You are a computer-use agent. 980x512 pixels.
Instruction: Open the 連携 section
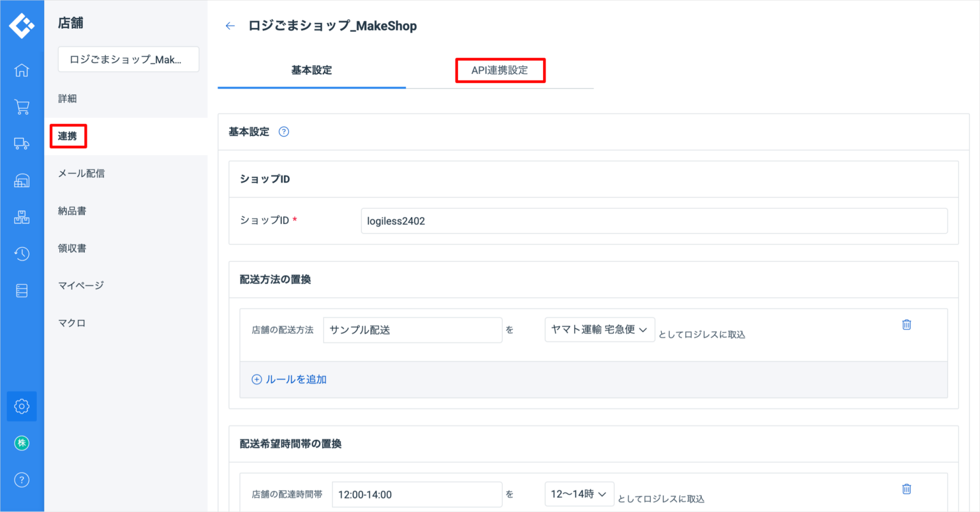tap(68, 136)
